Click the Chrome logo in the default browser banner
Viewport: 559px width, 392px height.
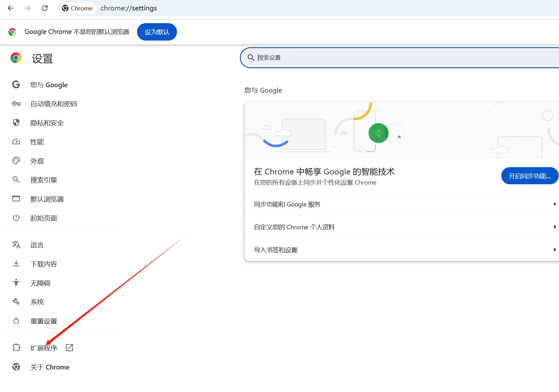[12, 32]
